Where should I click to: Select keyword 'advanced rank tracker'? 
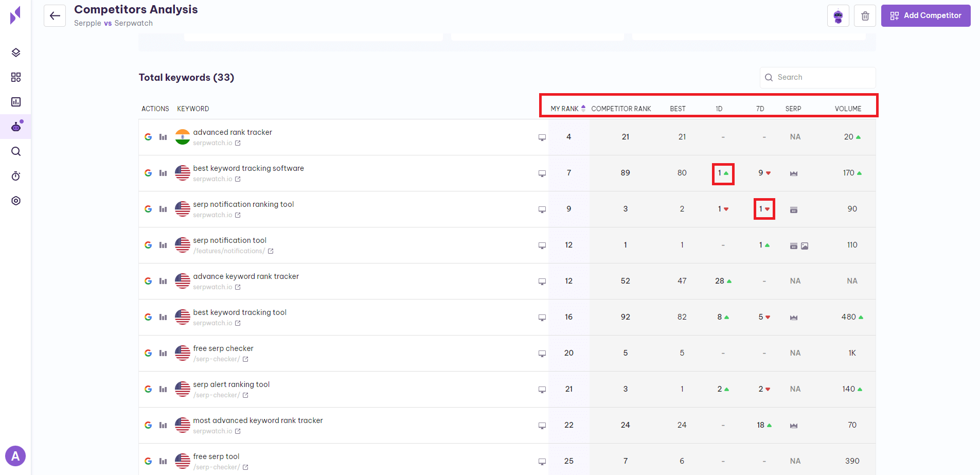click(x=233, y=132)
